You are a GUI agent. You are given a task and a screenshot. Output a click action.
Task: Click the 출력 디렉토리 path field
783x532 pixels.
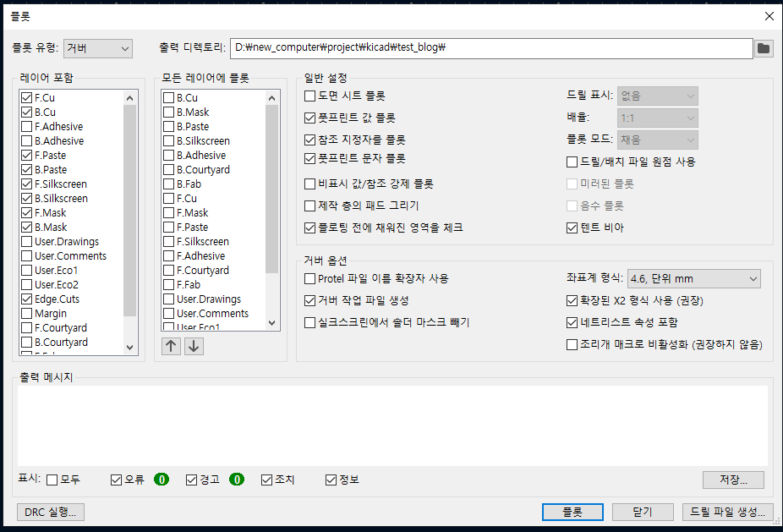pos(491,48)
